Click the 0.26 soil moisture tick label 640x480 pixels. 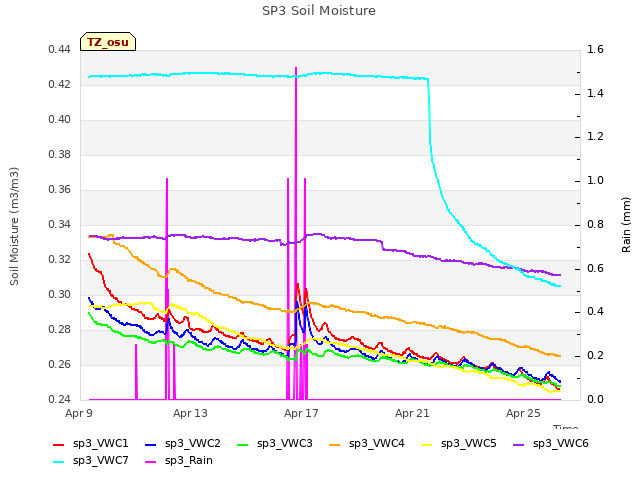click(x=60, y=364)
